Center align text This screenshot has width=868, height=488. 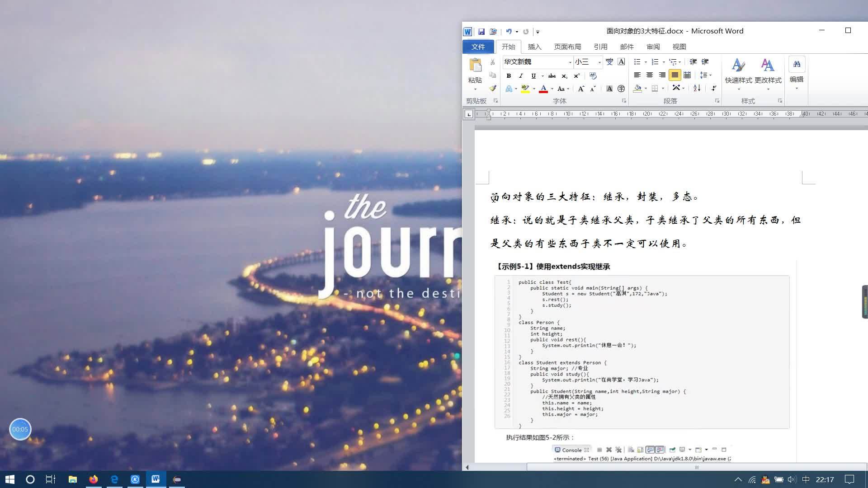650,75
